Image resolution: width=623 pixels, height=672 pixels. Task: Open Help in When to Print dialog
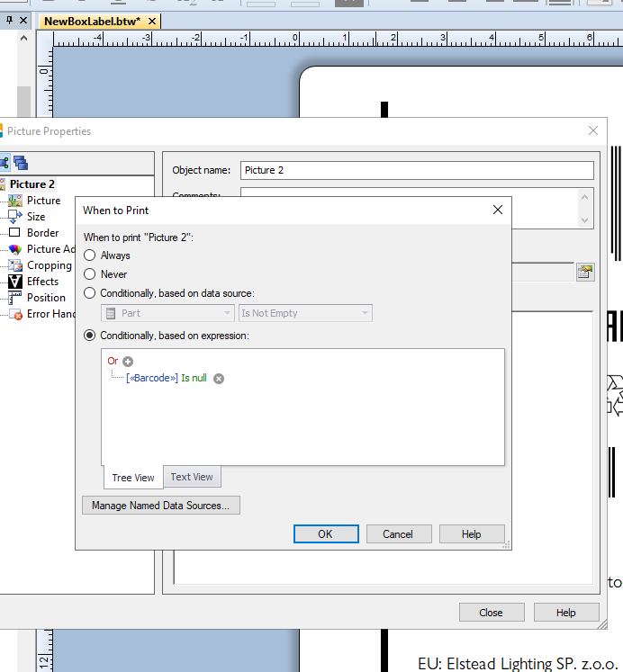(472, 534)
